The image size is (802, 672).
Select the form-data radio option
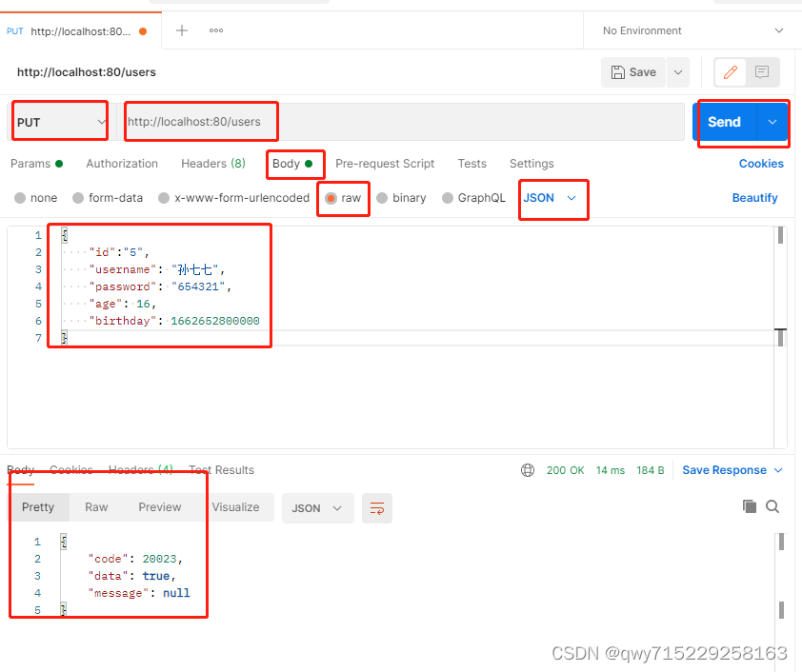click(x=79, y=198)
